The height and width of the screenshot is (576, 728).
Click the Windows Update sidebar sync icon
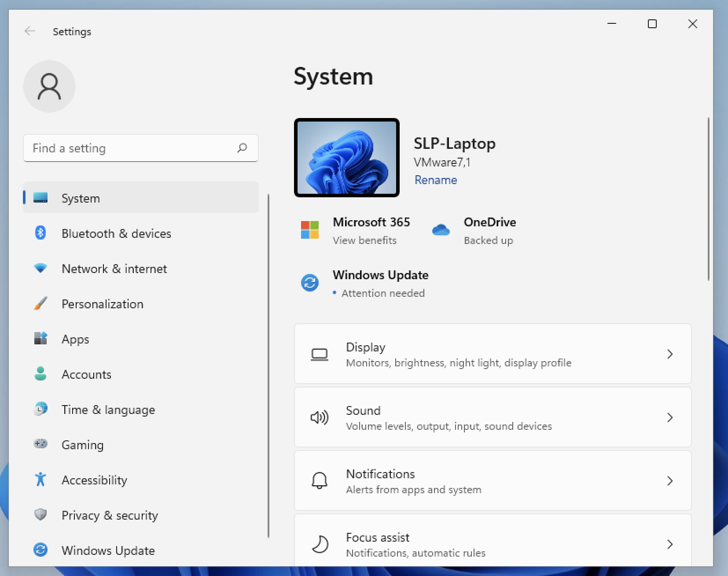[40, 550]
